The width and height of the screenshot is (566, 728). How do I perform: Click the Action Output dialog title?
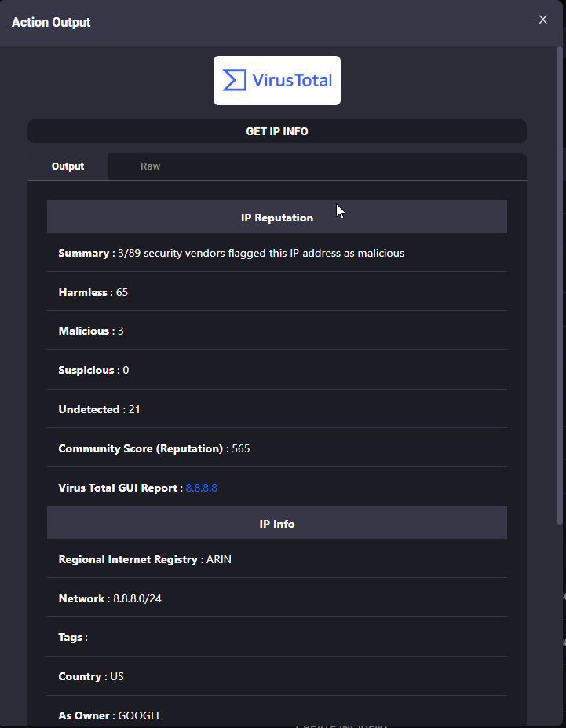(x=51, y=22)
